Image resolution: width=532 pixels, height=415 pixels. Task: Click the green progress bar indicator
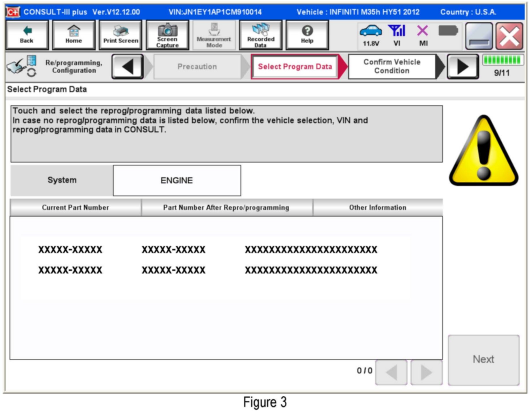click(x=502, y=60)
